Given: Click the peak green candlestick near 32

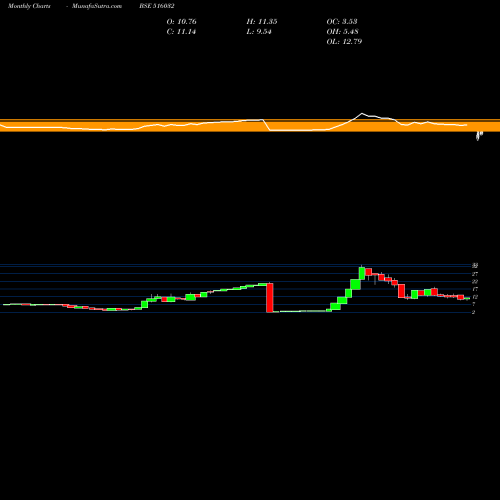Looking at the screenshot, I should tap(362, 273).
